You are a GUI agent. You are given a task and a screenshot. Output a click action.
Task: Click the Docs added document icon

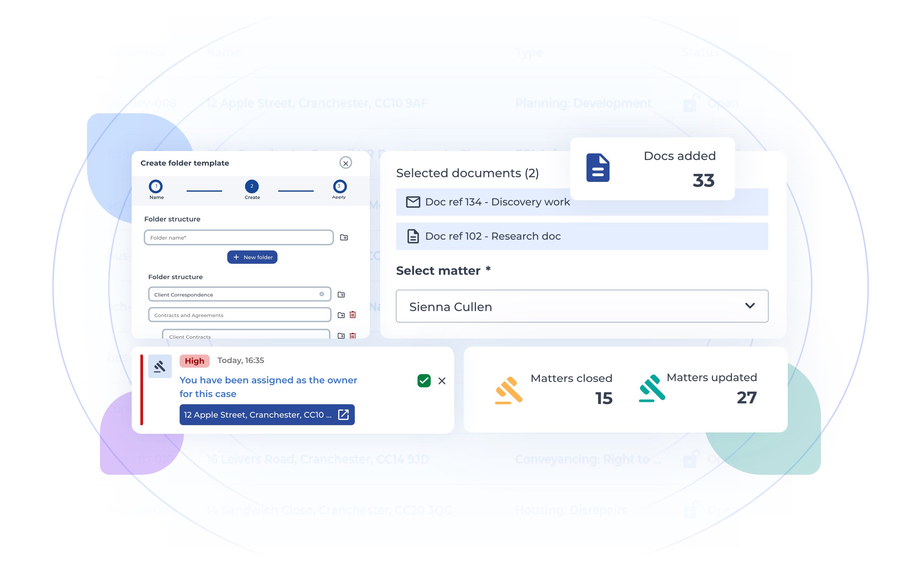click(597, 168)
